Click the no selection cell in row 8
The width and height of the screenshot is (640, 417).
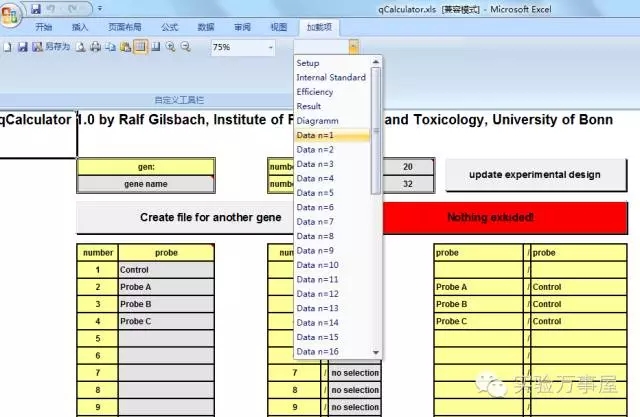[x=355, y=390]
